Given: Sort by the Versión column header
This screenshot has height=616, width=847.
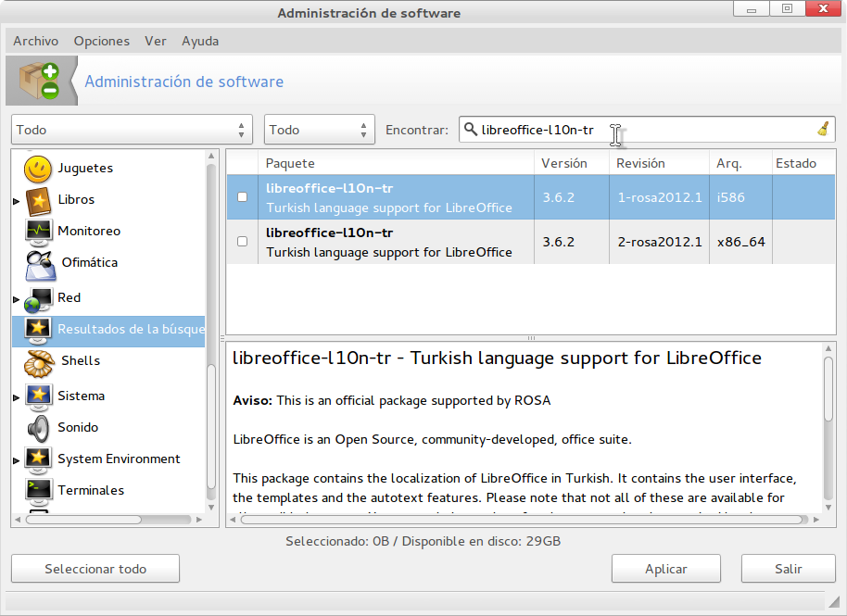Looking at the screenshot, I should tap(572, 163).
